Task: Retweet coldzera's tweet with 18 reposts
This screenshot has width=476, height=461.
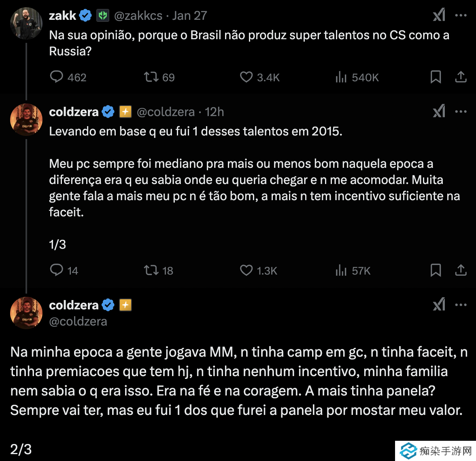Action: [151, 270]
